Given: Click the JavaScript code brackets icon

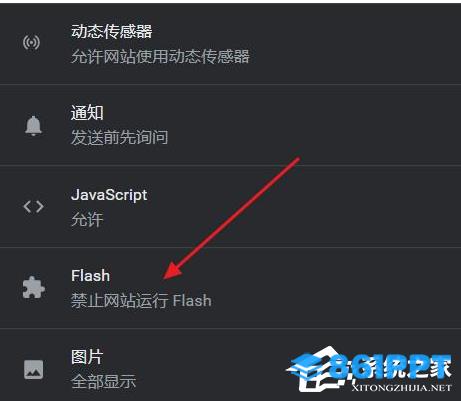Looking at the screenshot, I should tap(33, 207).
